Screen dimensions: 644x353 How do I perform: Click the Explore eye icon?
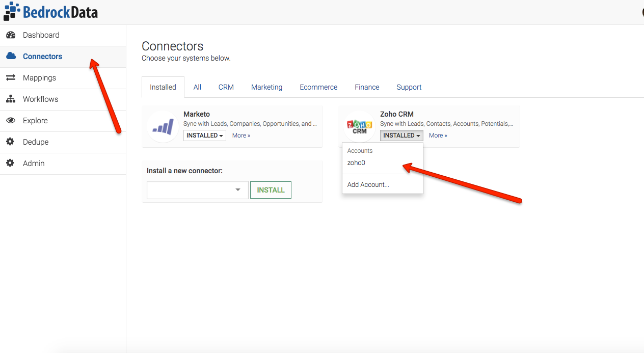click(10, 121)
